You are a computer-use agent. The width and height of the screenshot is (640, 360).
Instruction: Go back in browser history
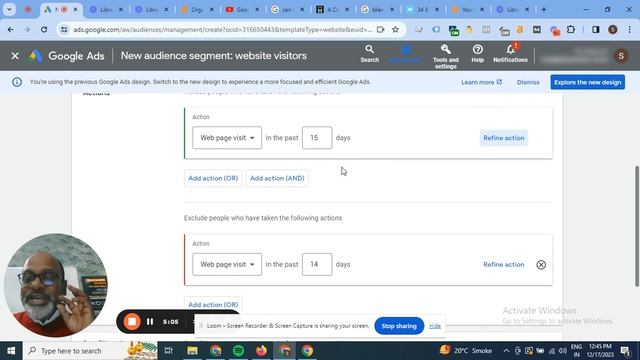pos(10,29)
